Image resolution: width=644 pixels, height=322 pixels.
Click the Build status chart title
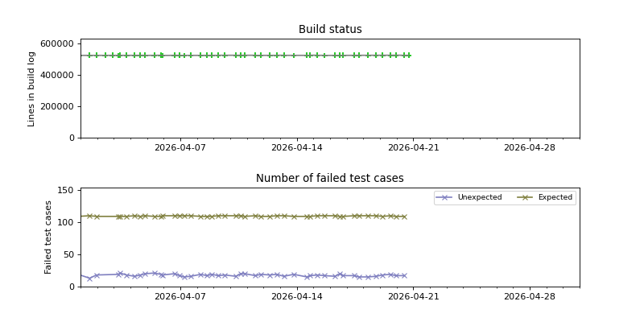[x=330, y=30]
